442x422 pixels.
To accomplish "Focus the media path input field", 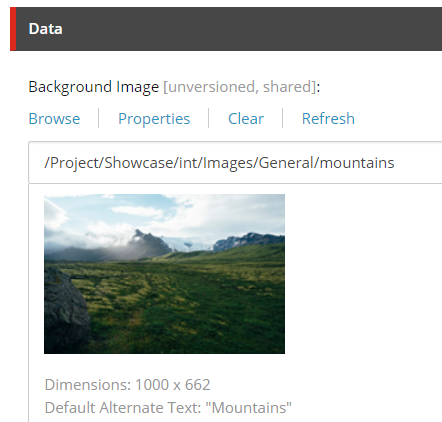I will pos(235,163).
